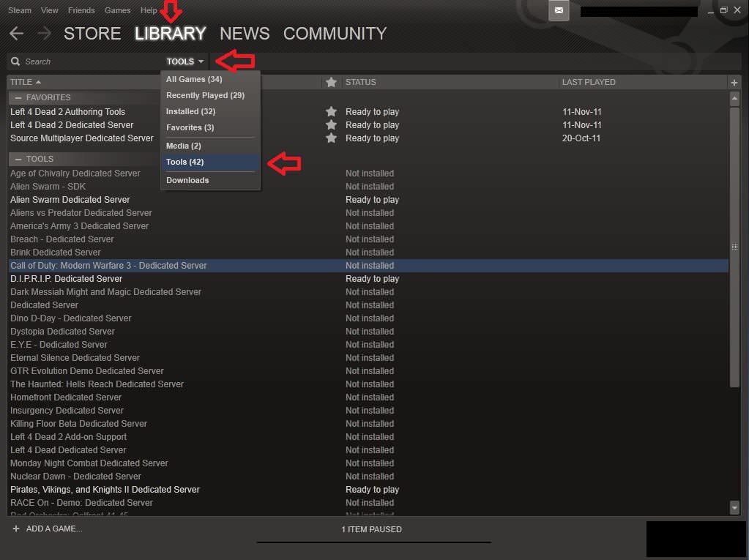Image resolution: width=749 pixels, height=560 pixels.
Task: Unfavorite Source Multiplayer Dedicated Server star
Action: [x=331, y=138]
